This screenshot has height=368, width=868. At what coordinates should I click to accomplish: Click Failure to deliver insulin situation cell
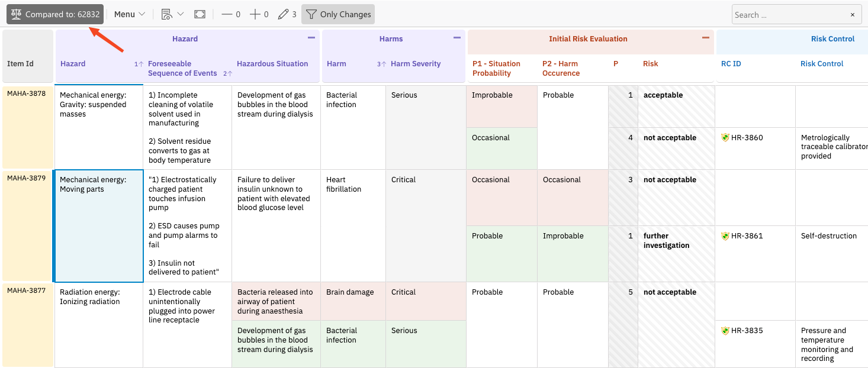pyautogui.click(x=276, y=226)
